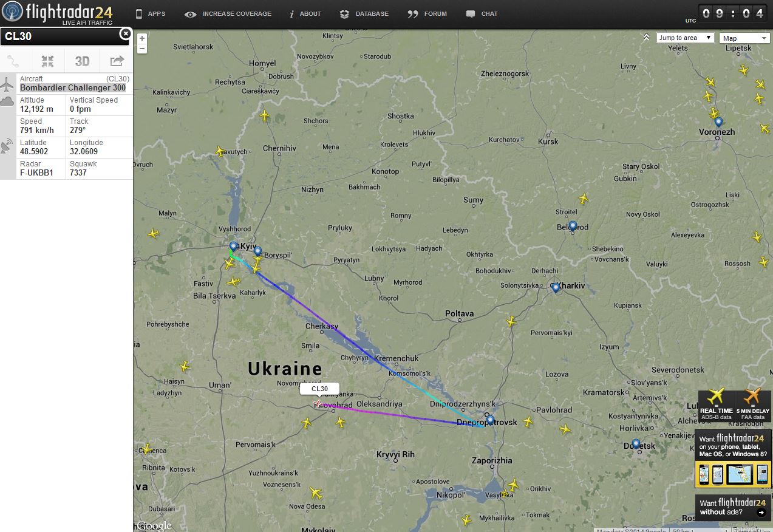Click the route icon in the aircraft panel

(x=13, y=61)
